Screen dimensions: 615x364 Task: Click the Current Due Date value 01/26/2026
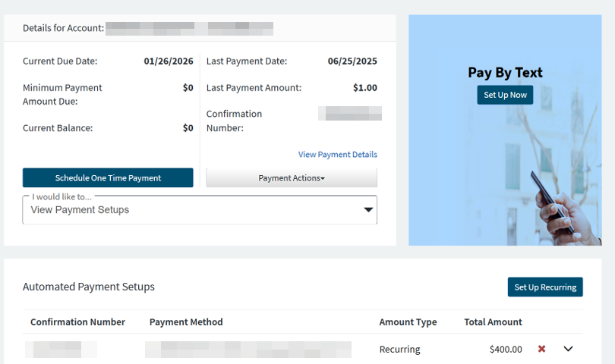tap(169, 61)
